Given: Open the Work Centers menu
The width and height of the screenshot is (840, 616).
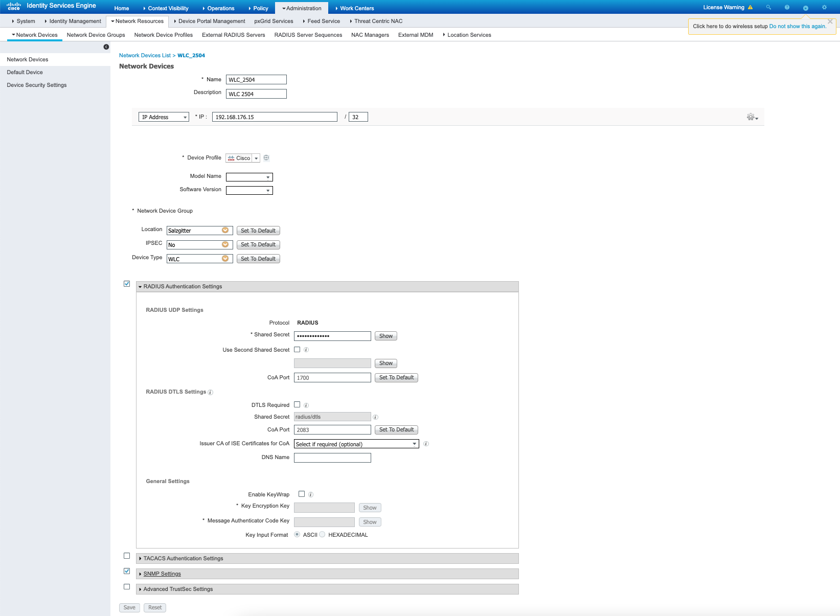Looking at the screenshot, I should tap(355, 8).
